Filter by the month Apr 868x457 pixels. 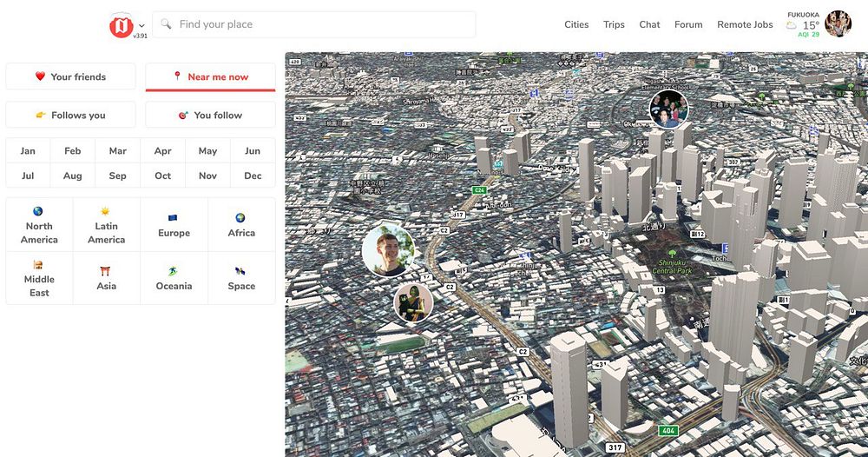click(163, 150)
